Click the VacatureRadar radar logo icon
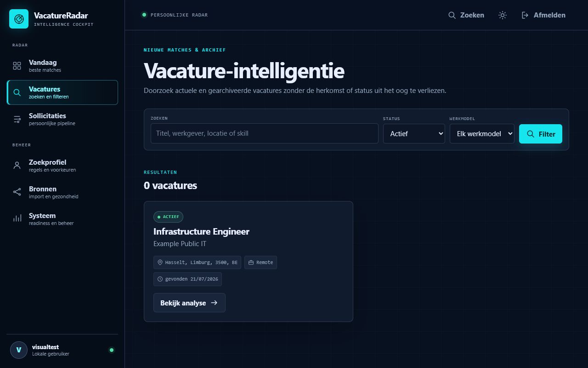Image resolution: width=588 pixels, height=368 pixels. point(19,19)
